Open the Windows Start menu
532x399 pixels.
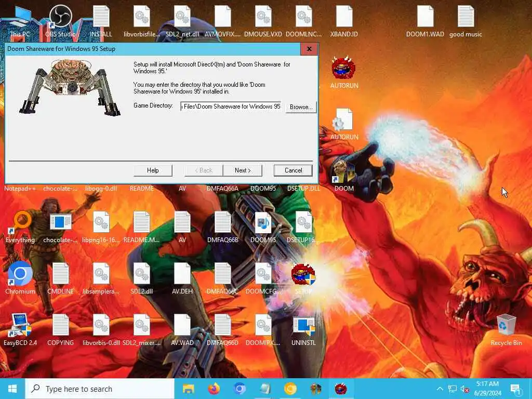pyautogui.click(x=12, y=389)
